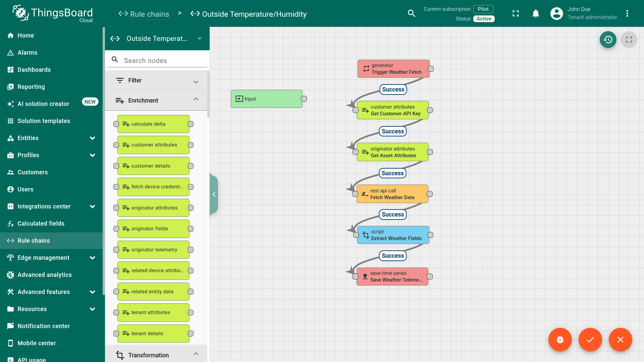Open Mobile center page
The height and width of the screenshot is (362, 644).
point(51,343)
